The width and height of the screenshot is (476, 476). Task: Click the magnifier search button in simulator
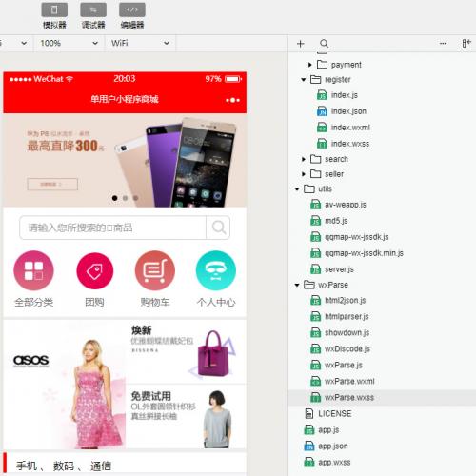pos(218,228)
